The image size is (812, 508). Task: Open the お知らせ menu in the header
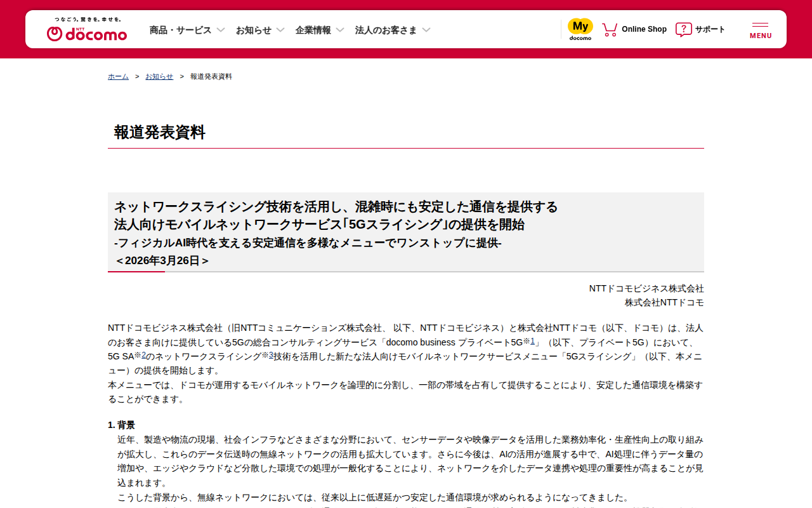pyautogui.click(x=254, y=30)
